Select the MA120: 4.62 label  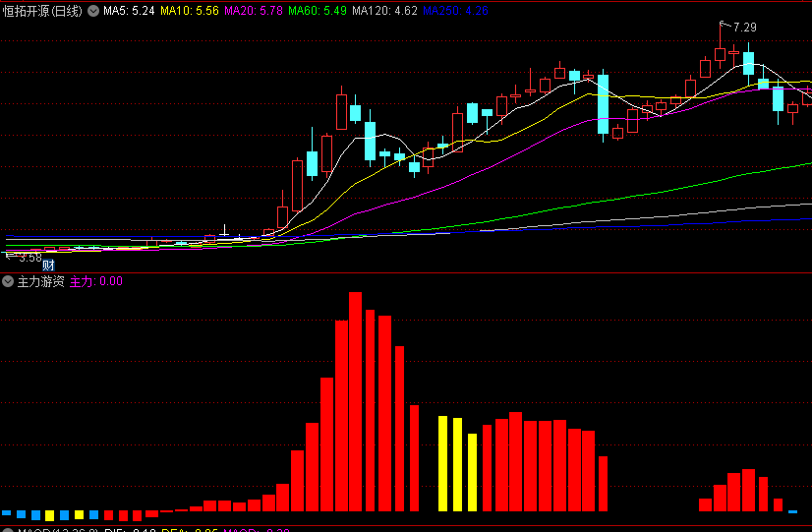(x=384, y=11)
